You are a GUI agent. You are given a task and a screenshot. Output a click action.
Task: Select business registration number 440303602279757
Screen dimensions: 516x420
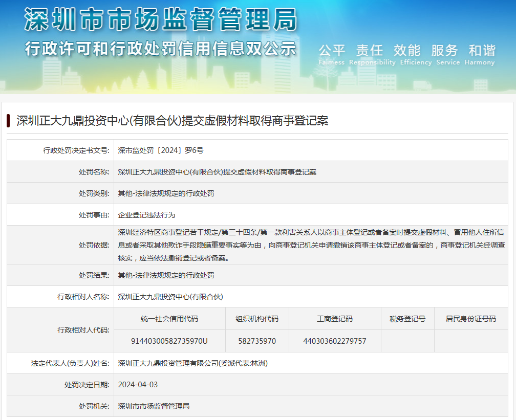click(335, 341)
